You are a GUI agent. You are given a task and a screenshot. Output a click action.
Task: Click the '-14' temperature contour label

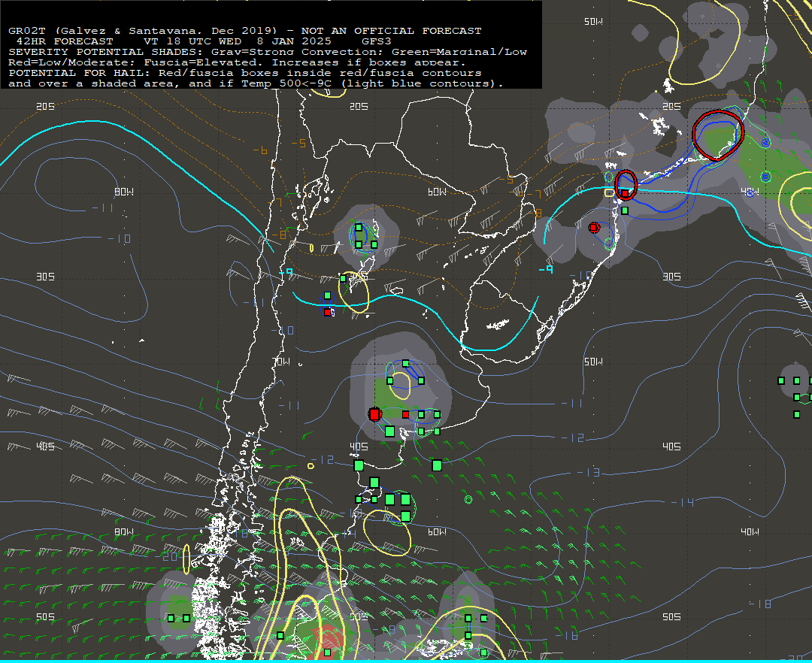point(682,502)
